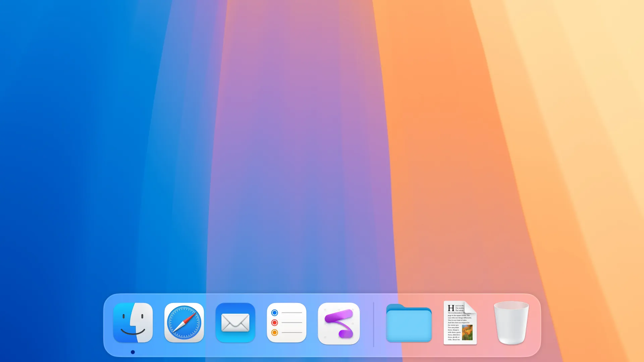Screen dimensions: 644x362
Task: Click the orange bullet in Reminders icon
Action: (x=274, y=333)
